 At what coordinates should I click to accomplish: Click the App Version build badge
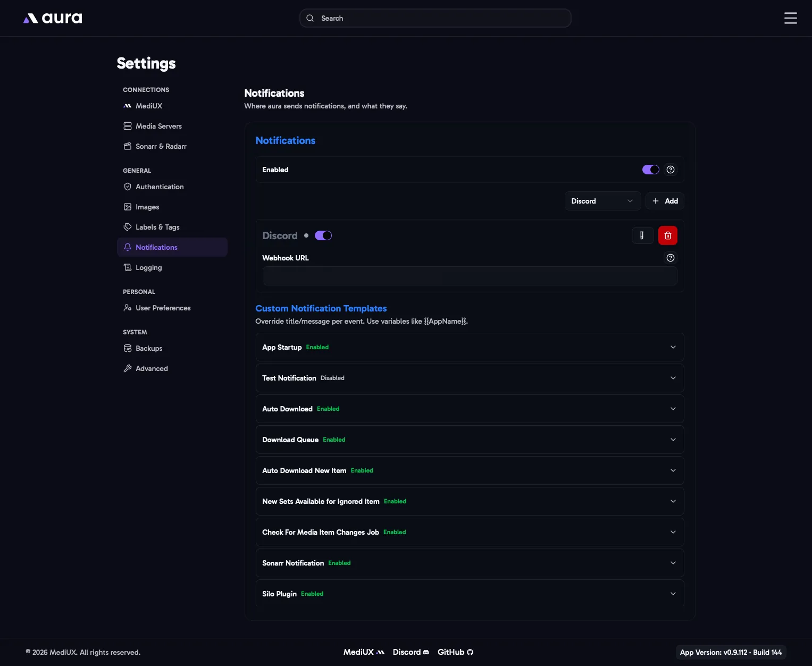point(731,652)
